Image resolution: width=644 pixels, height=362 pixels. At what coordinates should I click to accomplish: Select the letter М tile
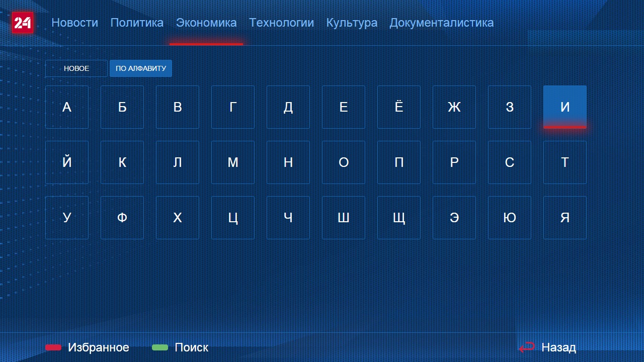pos(233,162)
